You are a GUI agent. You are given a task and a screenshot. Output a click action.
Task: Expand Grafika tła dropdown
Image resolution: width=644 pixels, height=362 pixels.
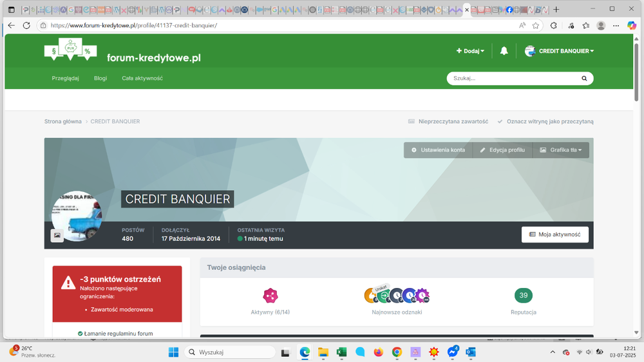[561, 150]
